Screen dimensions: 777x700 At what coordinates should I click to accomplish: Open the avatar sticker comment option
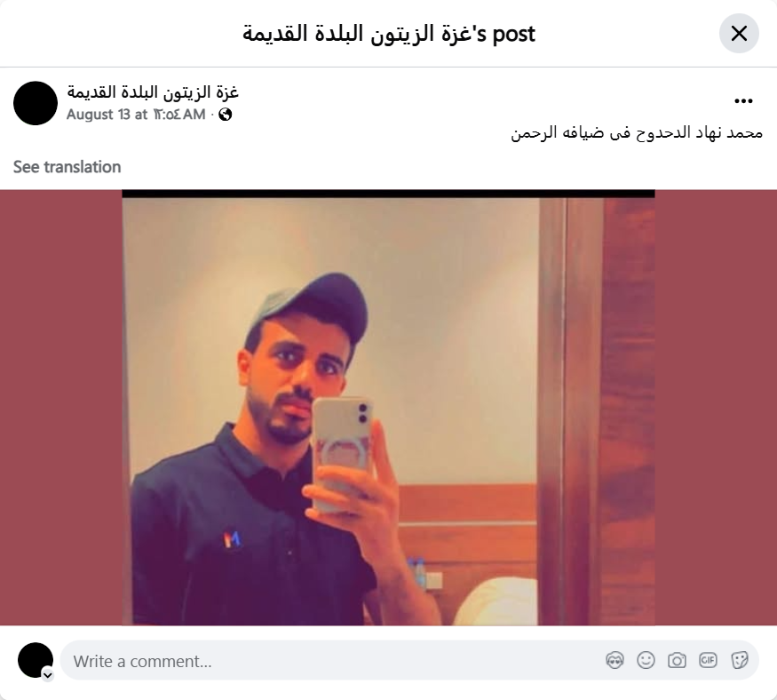614,660
